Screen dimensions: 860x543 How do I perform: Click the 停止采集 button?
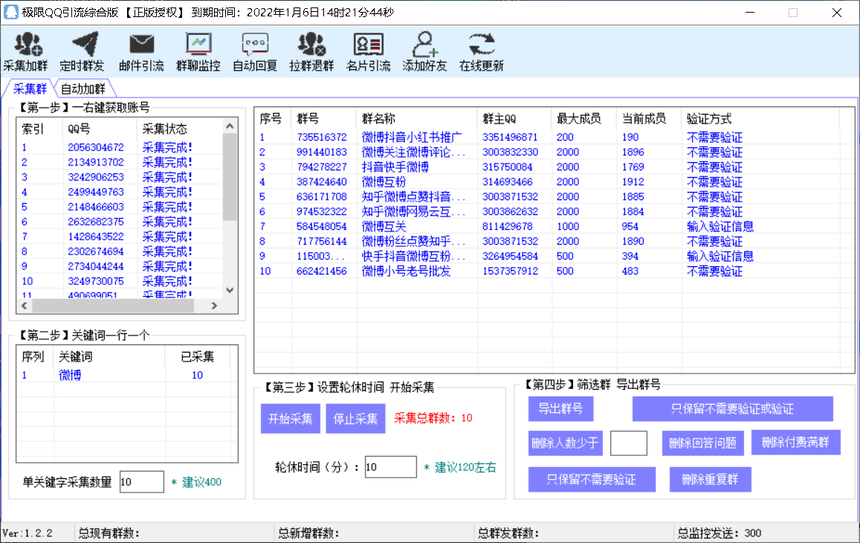[355, 418]
